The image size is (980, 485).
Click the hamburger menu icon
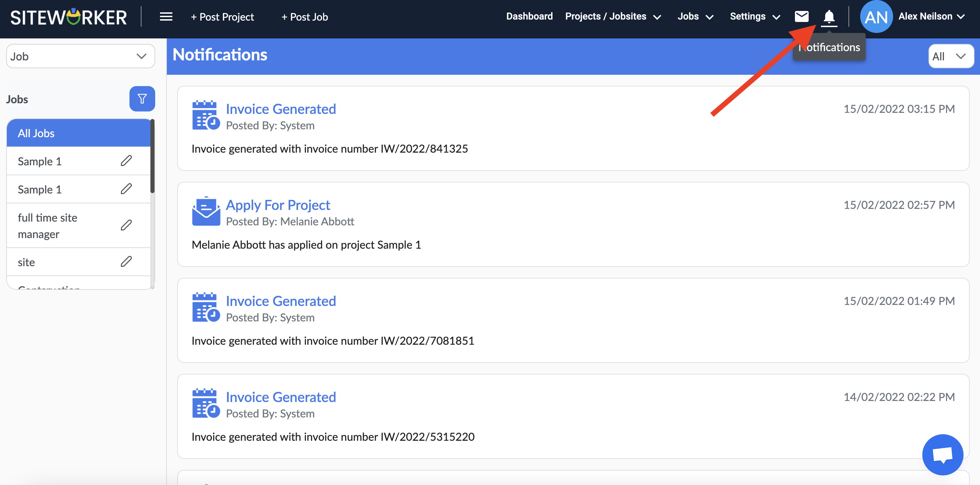165,17
